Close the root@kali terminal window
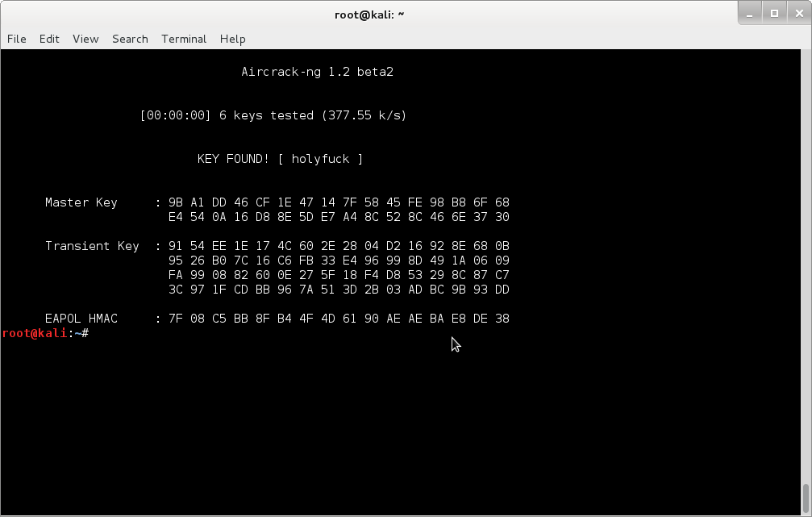The height and width of the screenshot is (517, 812). (799, 14)
